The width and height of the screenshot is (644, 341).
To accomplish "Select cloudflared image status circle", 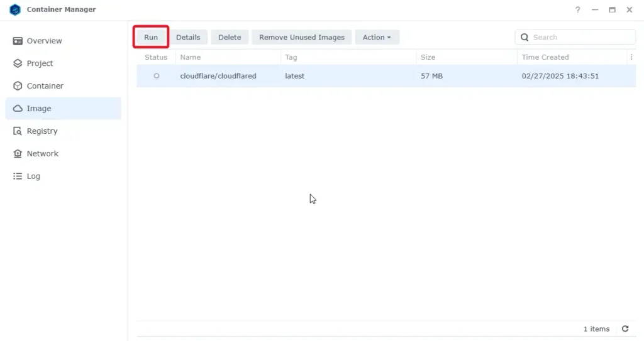I will click(156, 76).
